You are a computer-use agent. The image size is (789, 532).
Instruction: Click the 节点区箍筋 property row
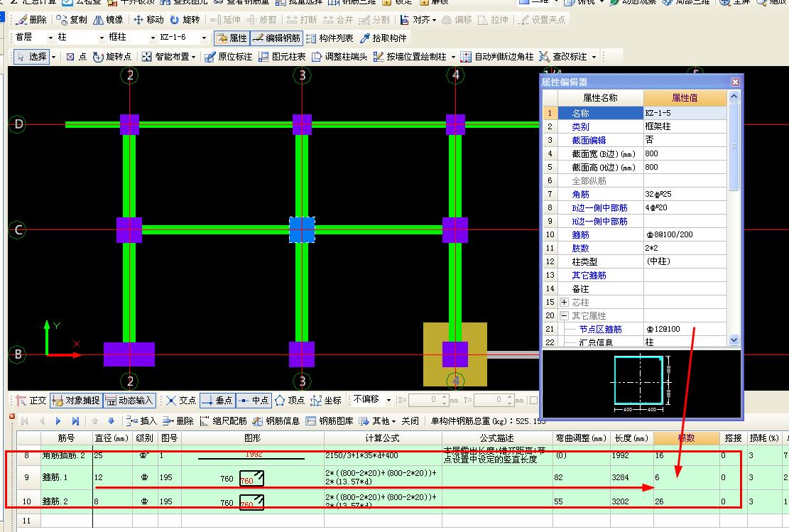634,329
